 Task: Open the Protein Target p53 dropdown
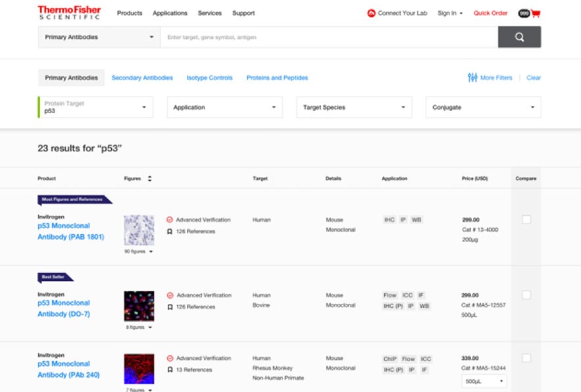click(95, 107)
